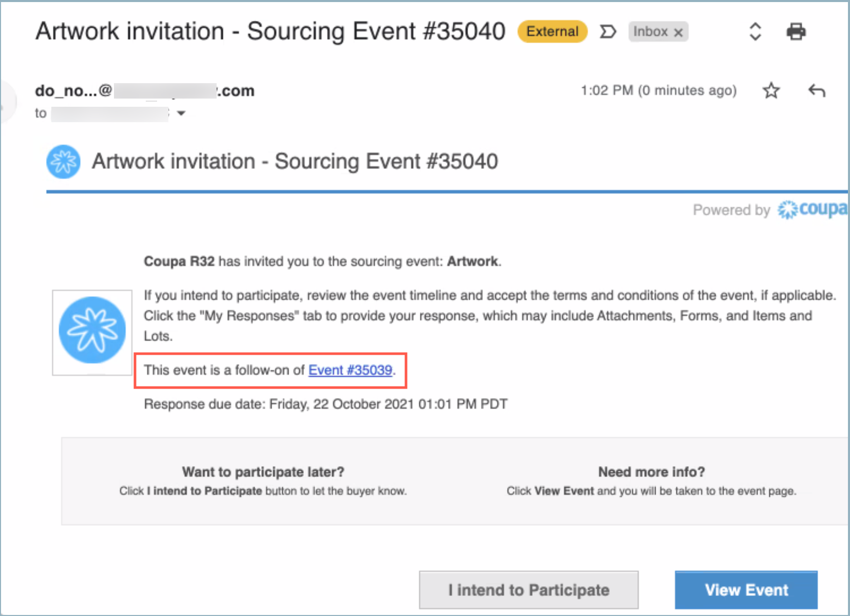Click I intend to Participate button

[x=529, y=590]
